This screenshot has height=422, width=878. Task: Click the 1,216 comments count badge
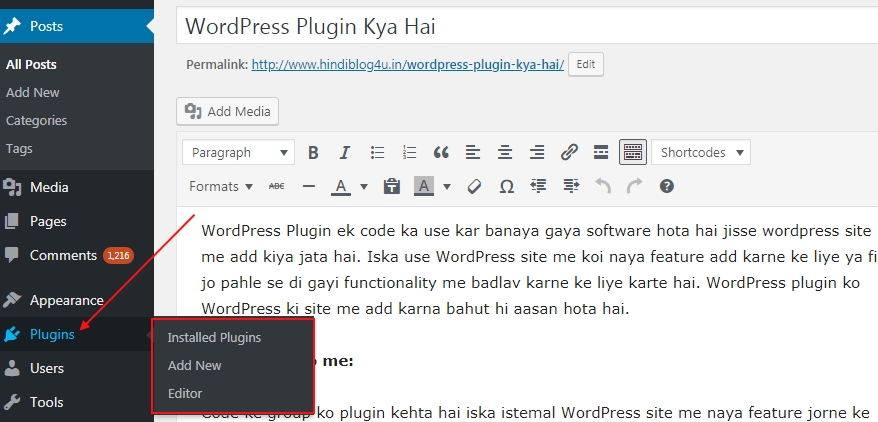(x=118, y=256)
